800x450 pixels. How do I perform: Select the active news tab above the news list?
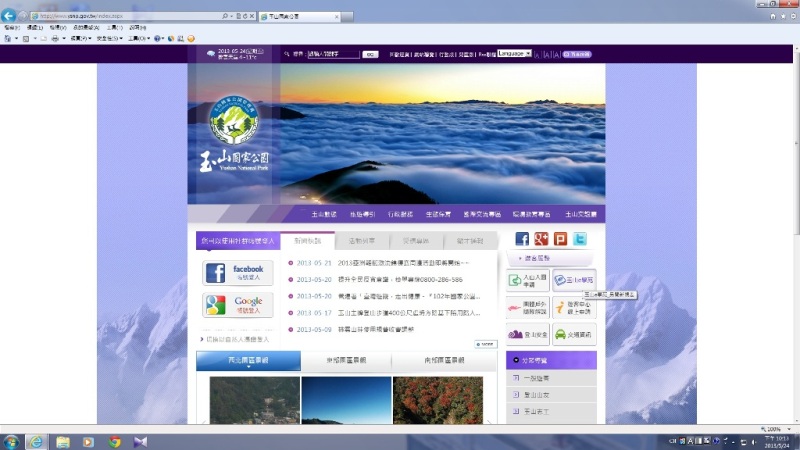(308, 240)
